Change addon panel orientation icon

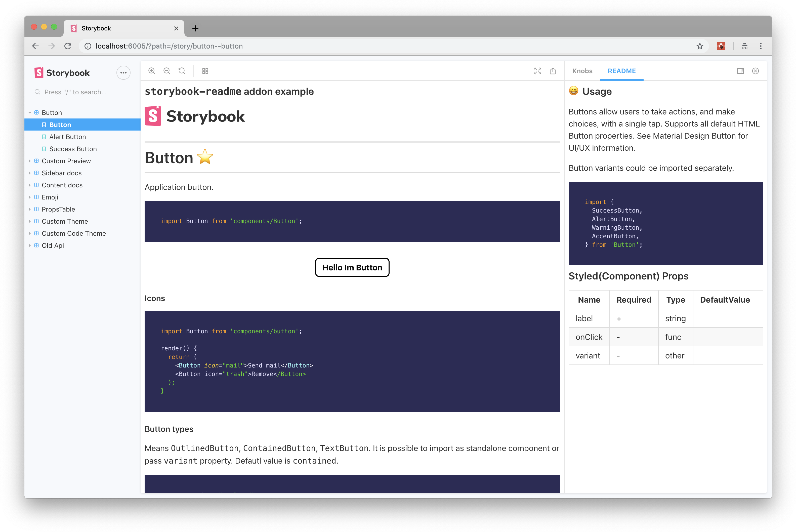coord(740,71)
